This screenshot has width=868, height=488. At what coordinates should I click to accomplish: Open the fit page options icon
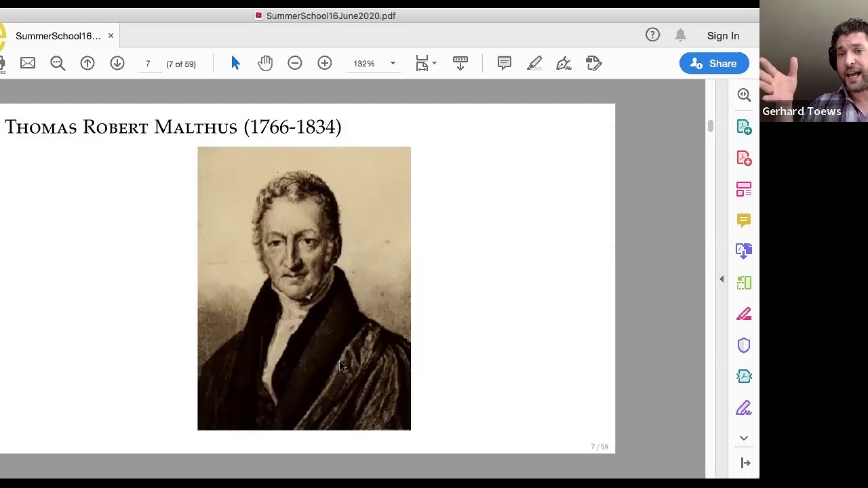tap(426, 63)
